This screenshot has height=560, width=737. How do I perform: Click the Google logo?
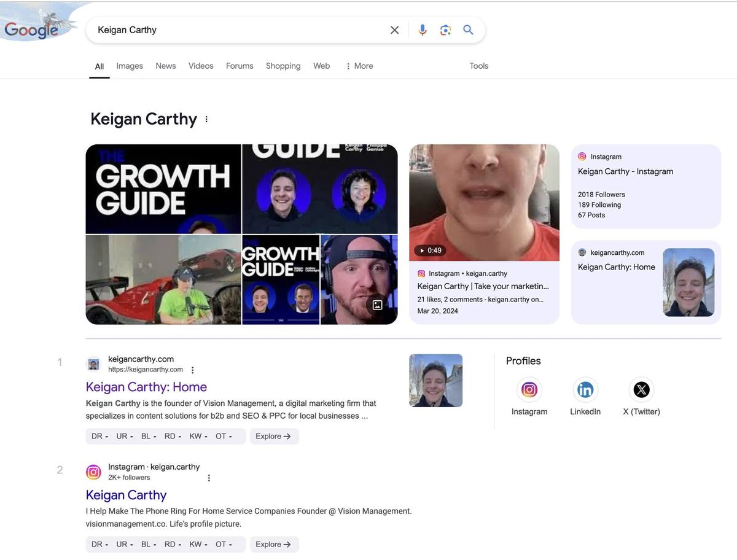click(x=31, y=29)
